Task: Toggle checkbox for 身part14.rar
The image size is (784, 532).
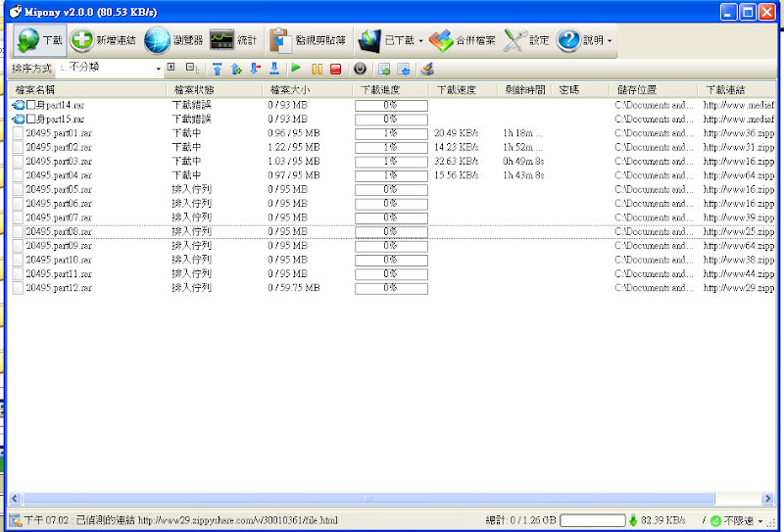Action: [31, 105]
